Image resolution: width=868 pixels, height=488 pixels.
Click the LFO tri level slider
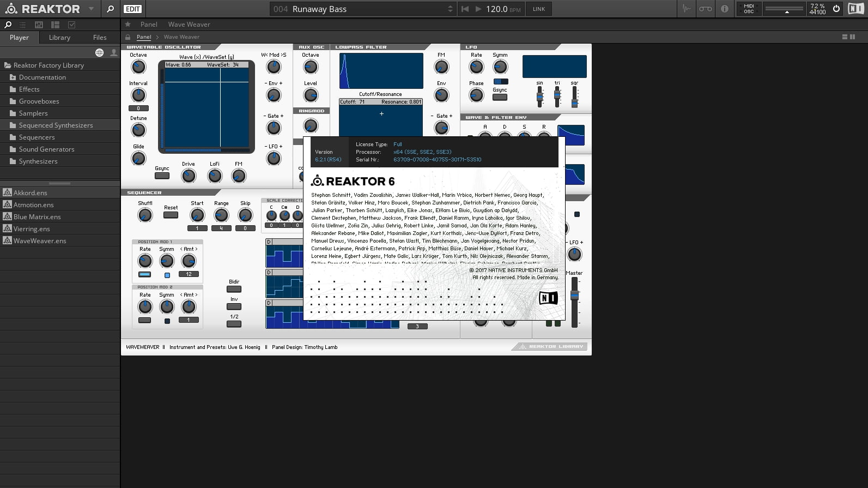pyautogui.click(x=557, y=97)
